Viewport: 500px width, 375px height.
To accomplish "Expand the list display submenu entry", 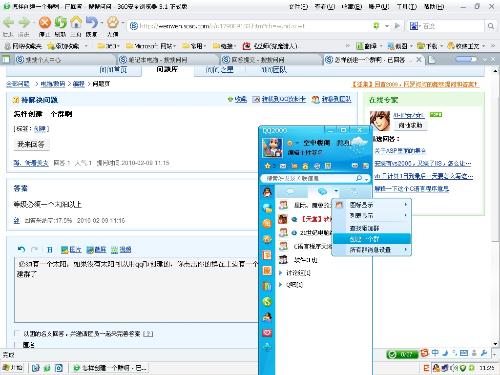I will (x=372, y=215).
